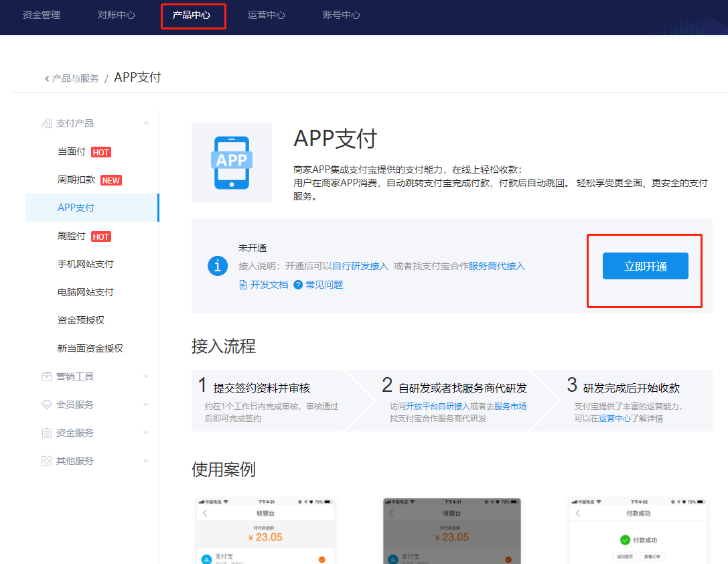Open 手机网站支付 in the sidebar
Image resolution: width=728 pixels, height=564 pixels.
pos(86,264)
